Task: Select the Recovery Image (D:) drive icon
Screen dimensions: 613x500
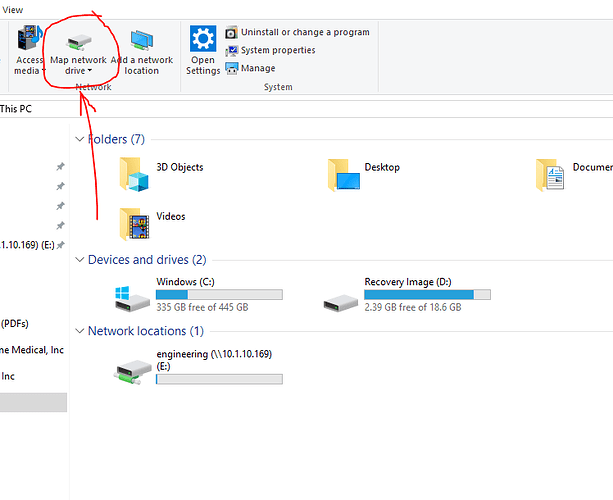Action: (341, 303)
